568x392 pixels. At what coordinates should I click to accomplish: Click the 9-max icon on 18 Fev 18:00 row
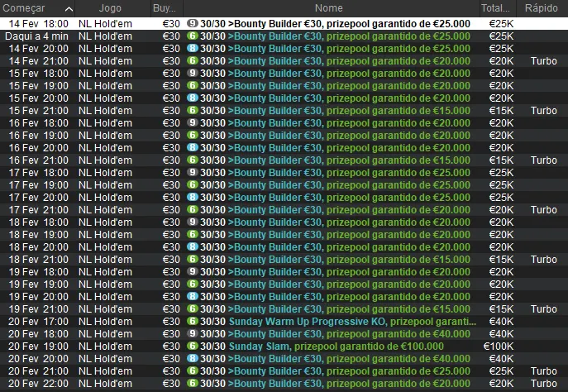[x=193, y=222]
